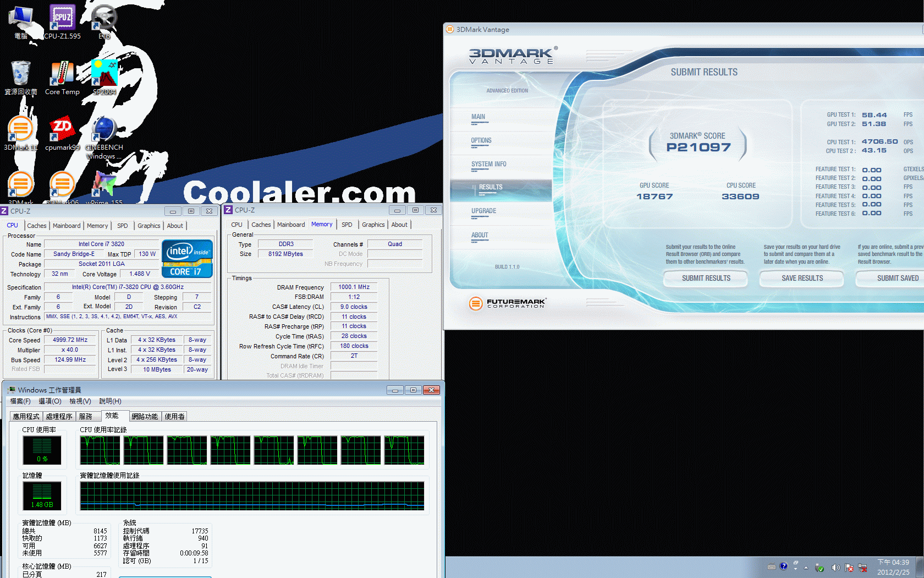
Task: Switch to 網路功能 tab in Task Manager
Action: 145,416
